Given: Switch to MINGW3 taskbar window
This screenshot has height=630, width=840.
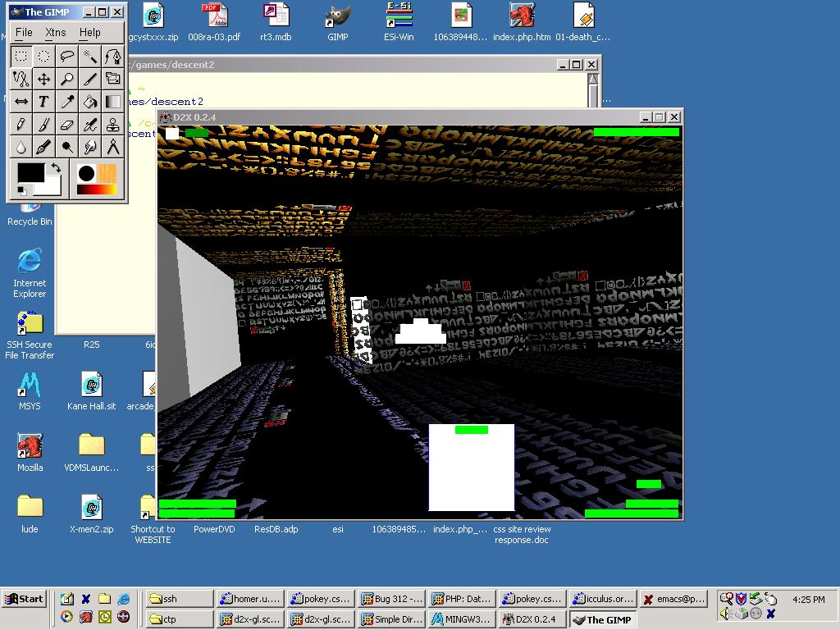Looking at the screenshot, I should point(463,619).
